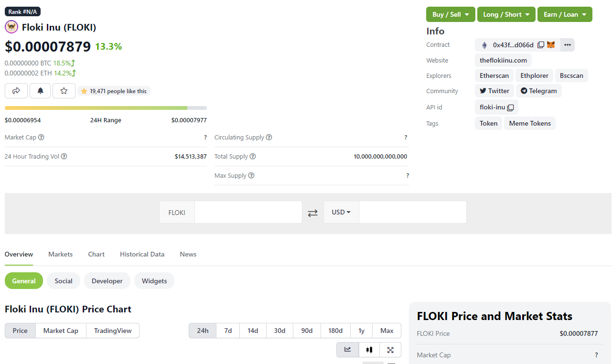The width and height of the screenshot is (612, 364).
Task: Switch to the candlestick chart icon
Action: tap(369, 350)
